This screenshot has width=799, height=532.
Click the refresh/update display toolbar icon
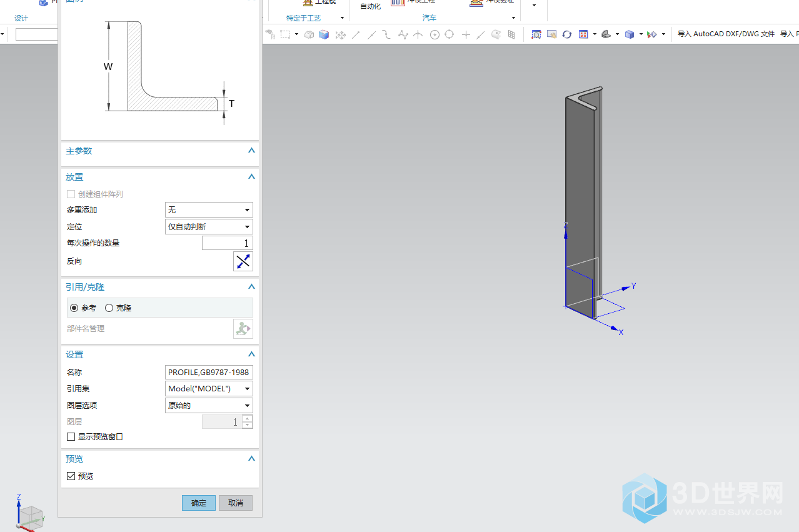click(x=566, y=34)
